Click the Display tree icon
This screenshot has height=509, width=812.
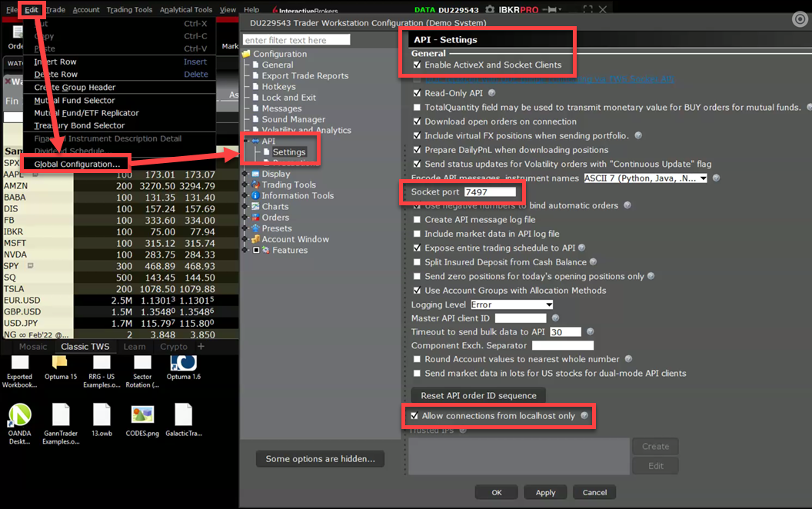[x=255, y=174]
